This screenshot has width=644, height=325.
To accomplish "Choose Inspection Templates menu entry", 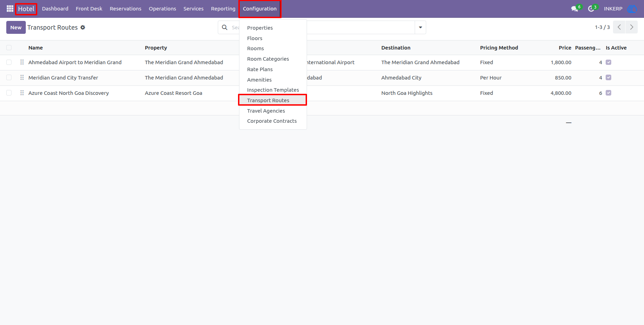I will pos(273,90).
